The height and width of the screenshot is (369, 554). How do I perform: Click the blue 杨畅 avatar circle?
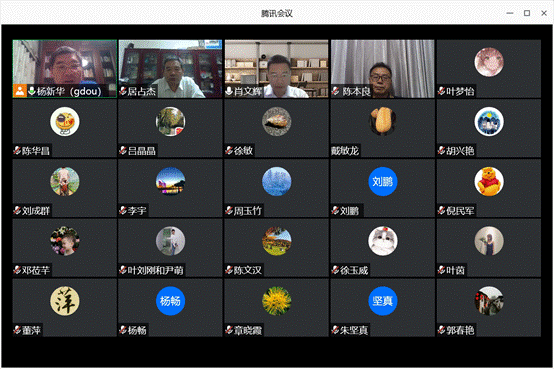[x=170, y=301]
